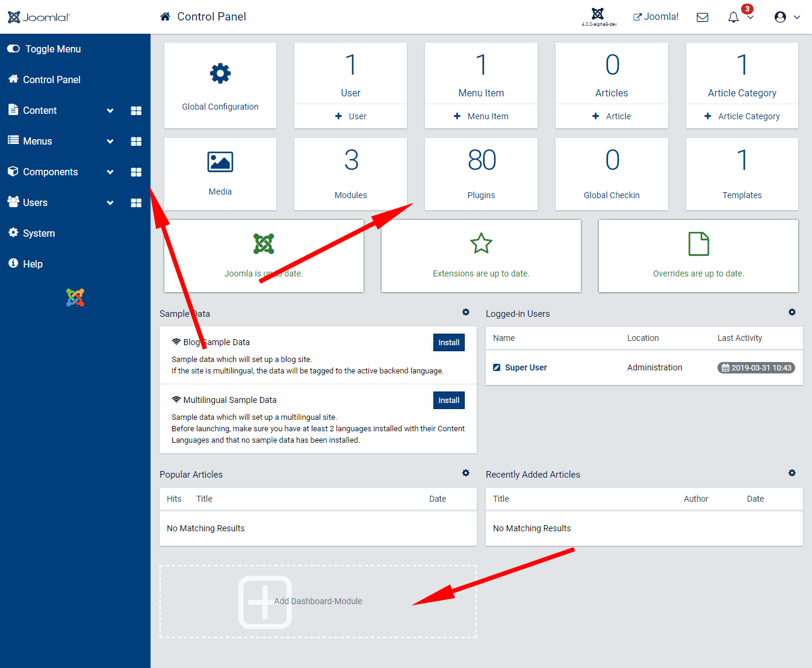Open the Plugins tile

pos(481,174)
